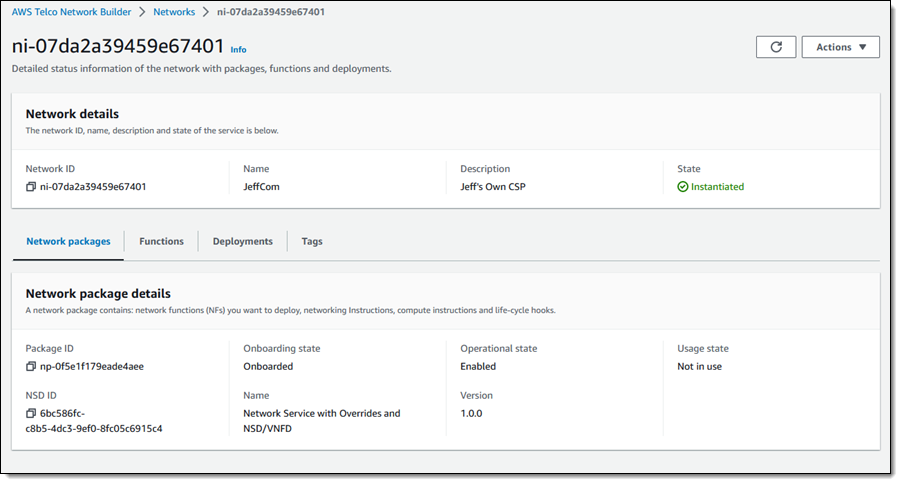Click the green Instantiated status icon
Viewport: 901px width, 484px height.
[x=683, y=187]
